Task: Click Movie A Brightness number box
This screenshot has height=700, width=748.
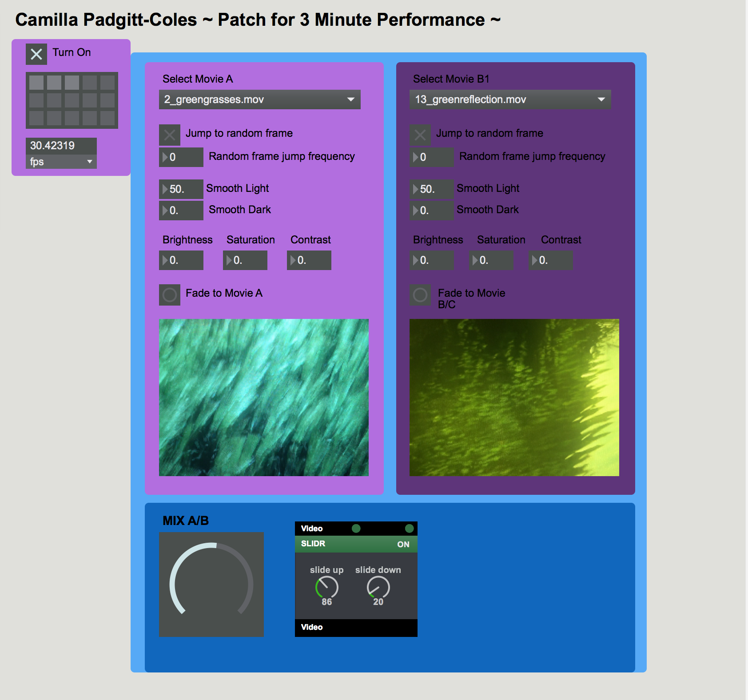Action: pyautogui.click(x=181, y=260)
